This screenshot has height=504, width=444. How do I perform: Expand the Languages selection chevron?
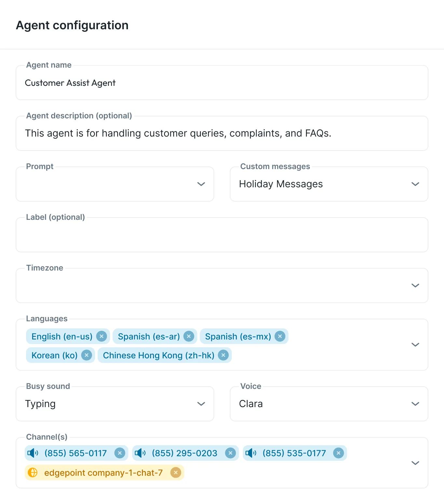415,345
